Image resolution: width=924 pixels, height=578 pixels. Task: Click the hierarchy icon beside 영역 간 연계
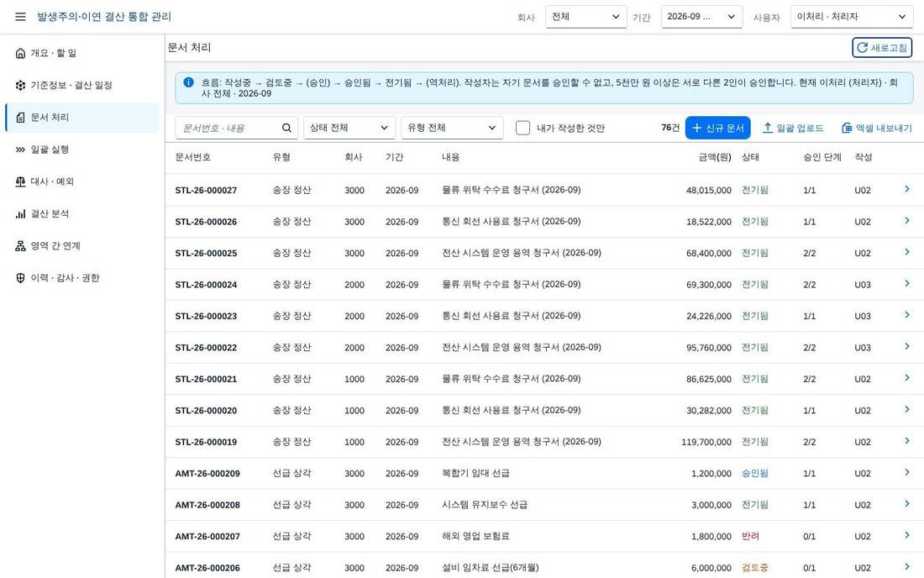[21, 245]
